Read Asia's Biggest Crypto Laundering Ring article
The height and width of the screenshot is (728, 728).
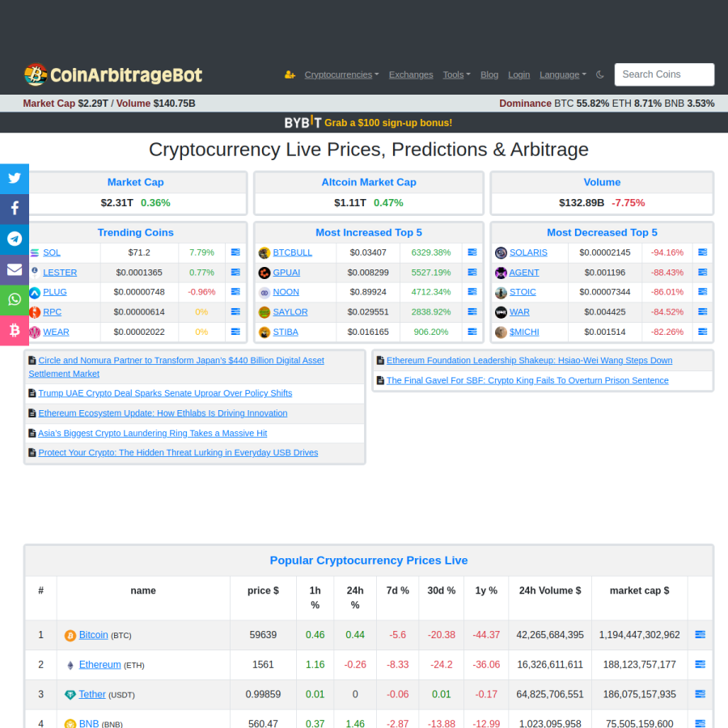pos(153,434)
